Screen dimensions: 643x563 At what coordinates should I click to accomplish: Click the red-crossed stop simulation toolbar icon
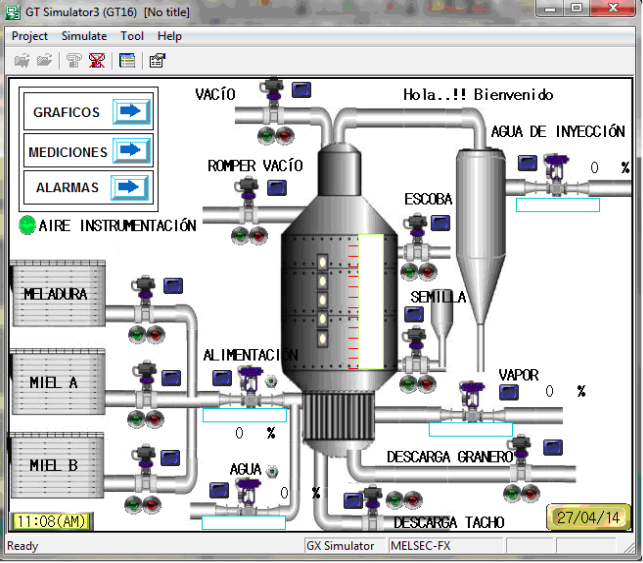(x=96, y=61)
